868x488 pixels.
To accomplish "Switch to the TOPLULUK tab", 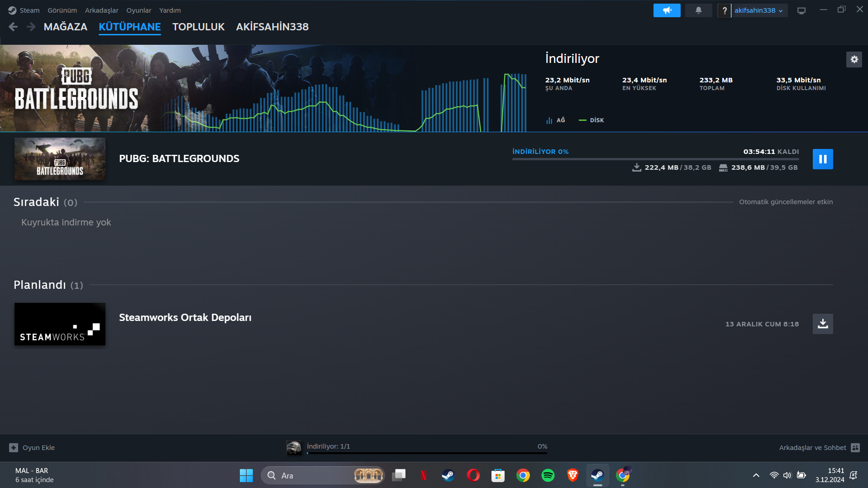I will [199, 27].
